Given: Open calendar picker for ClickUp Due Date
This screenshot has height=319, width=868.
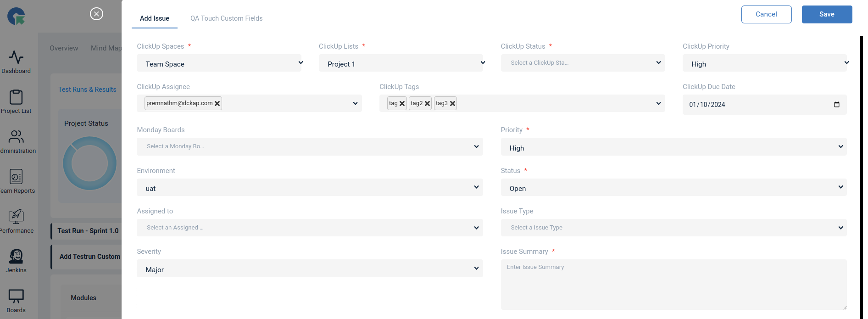Looking at the screenshot, I should [x=836, y=105].
